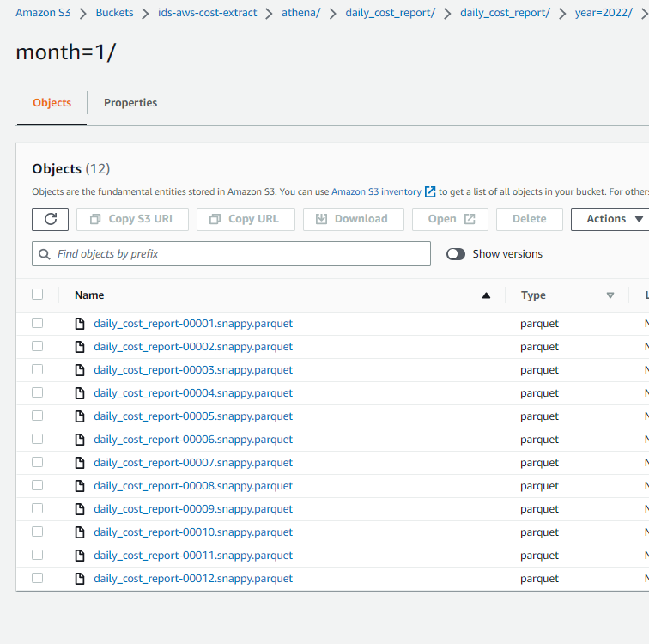The height and width of the screenshot is (644, 649).
Task: Tick the select-all objects checkbox
Action: point(37,295)
